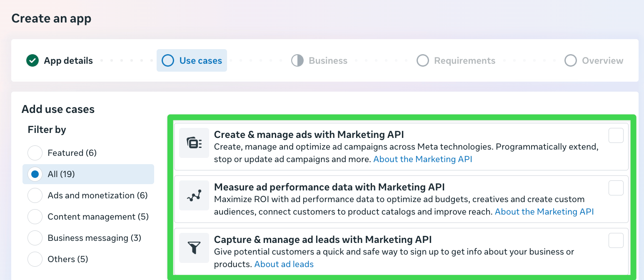
Task: Select Business messaging (3) filter
Action: point(88,238)
